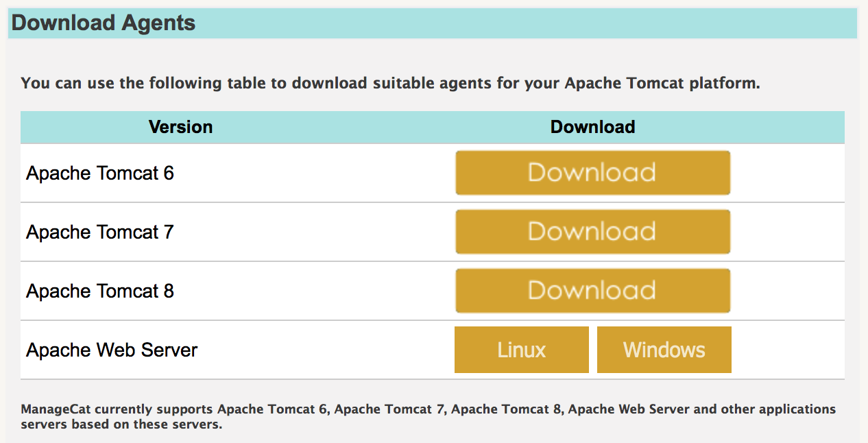The height and width of the screenshot is (443, 868).
Task: Select the Version column header
Action: pyautogui.click(x=180, y=127)
